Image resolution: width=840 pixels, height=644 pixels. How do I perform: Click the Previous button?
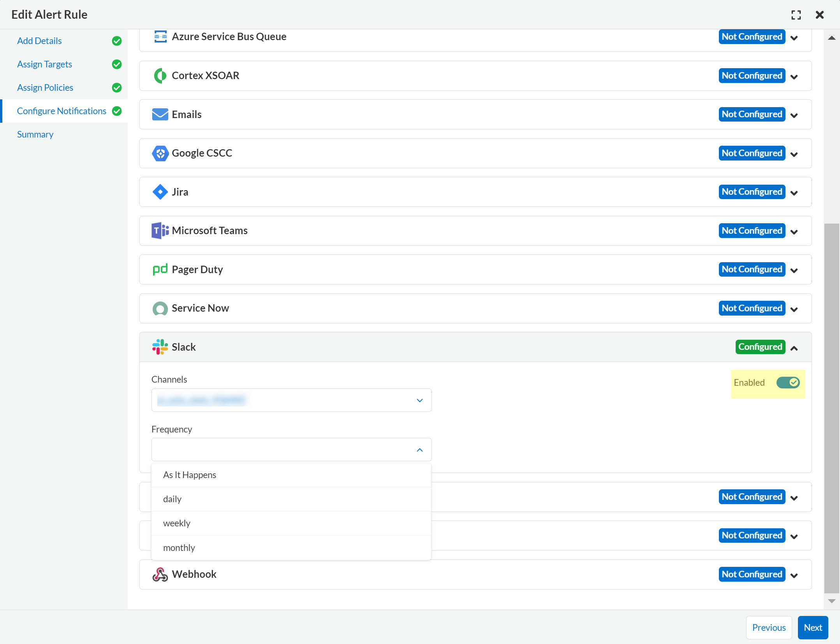point(769,628)
